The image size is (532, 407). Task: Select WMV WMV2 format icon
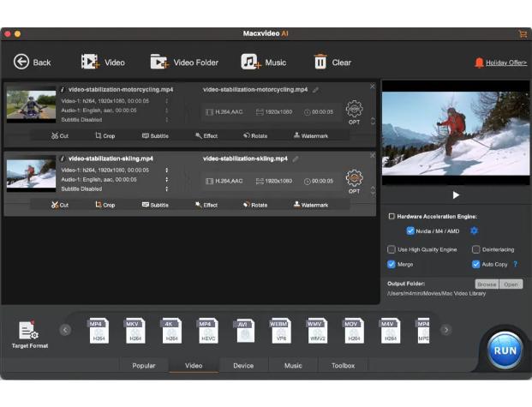click(x=317, y=330)
